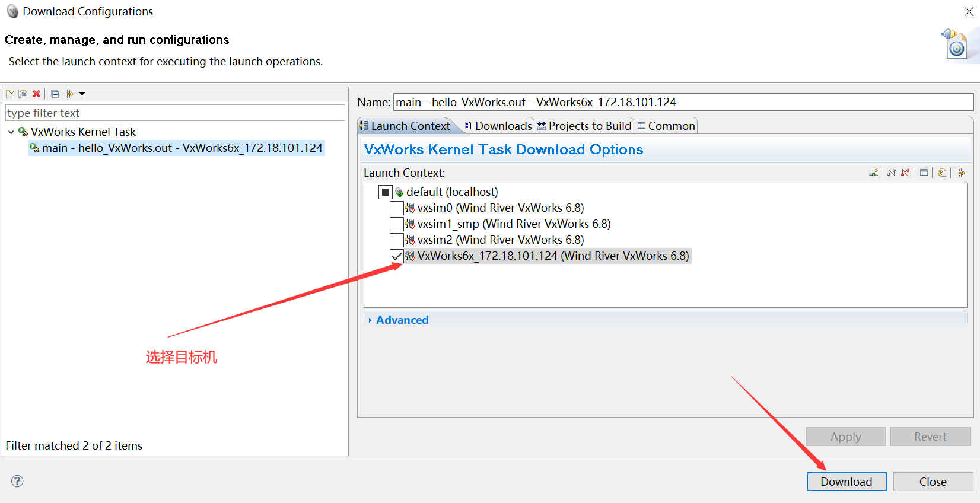Collapse the VxWorks Kernel Task tree node
Screen dimensions: 980x503
click(x=11, y=132)
